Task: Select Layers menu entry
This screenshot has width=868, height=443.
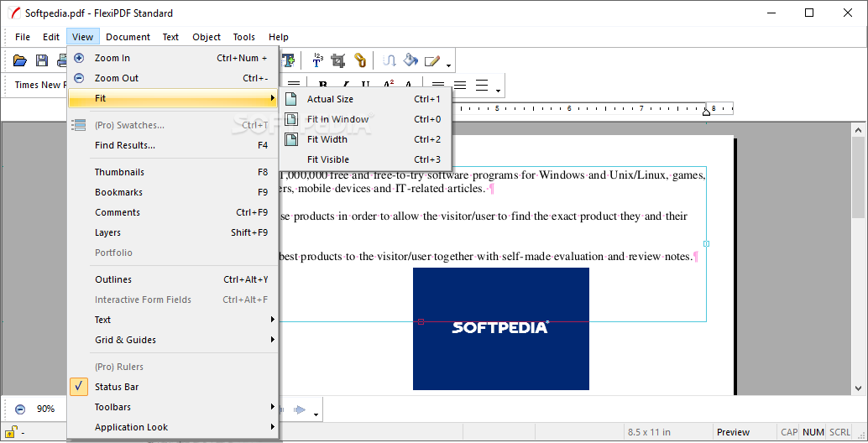Action: pyautogui.click(x=173, y=233)
